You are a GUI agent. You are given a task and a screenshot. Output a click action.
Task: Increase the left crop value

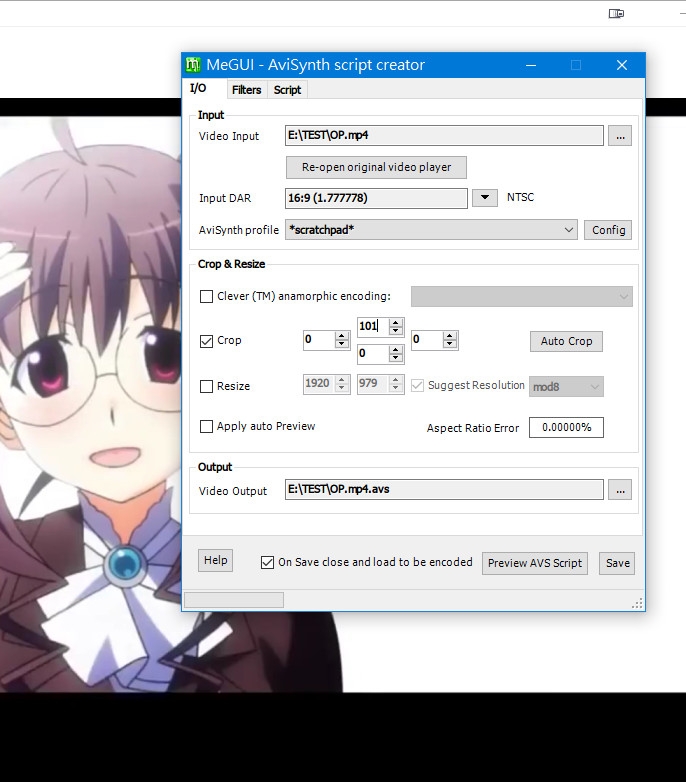click(x=342, y=336)
